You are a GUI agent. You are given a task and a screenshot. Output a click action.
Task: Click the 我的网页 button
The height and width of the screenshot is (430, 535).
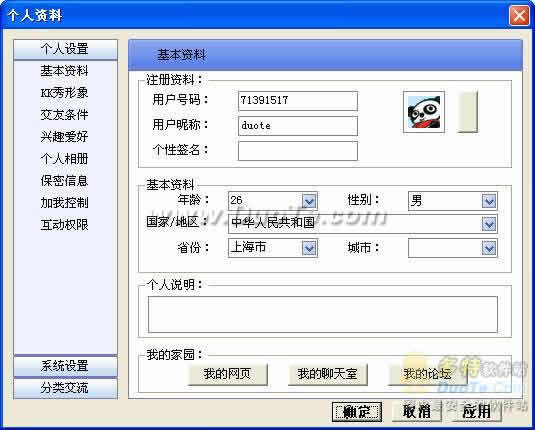227,374
